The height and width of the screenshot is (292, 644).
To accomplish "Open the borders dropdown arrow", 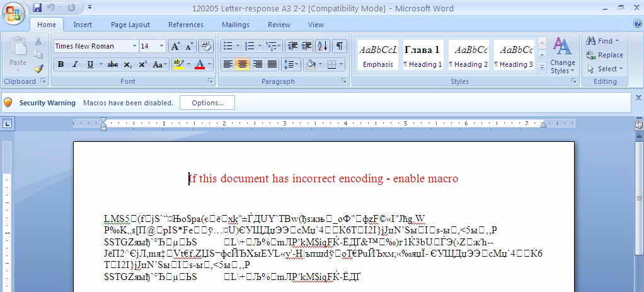I will (342, 64).
